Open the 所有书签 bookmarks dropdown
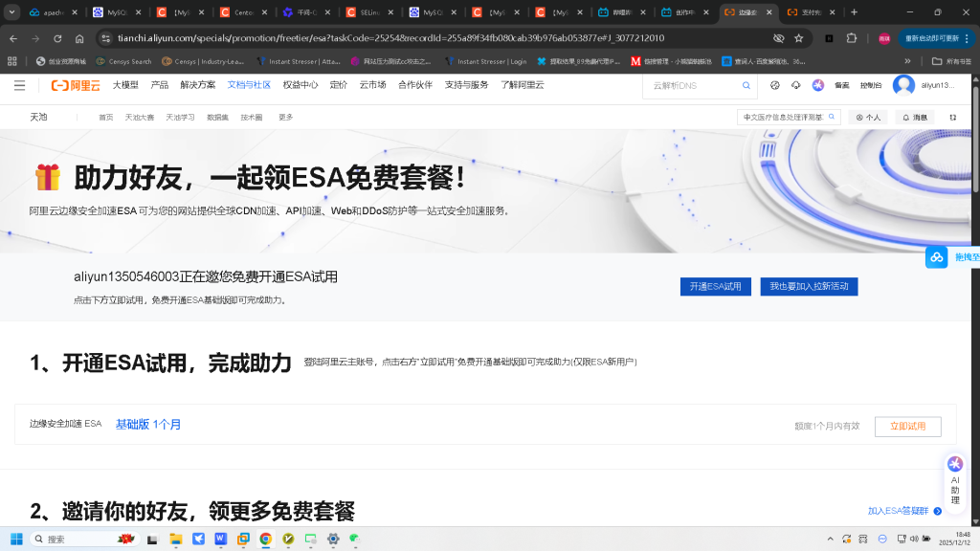980x551 pixels. tap(957, 60)
